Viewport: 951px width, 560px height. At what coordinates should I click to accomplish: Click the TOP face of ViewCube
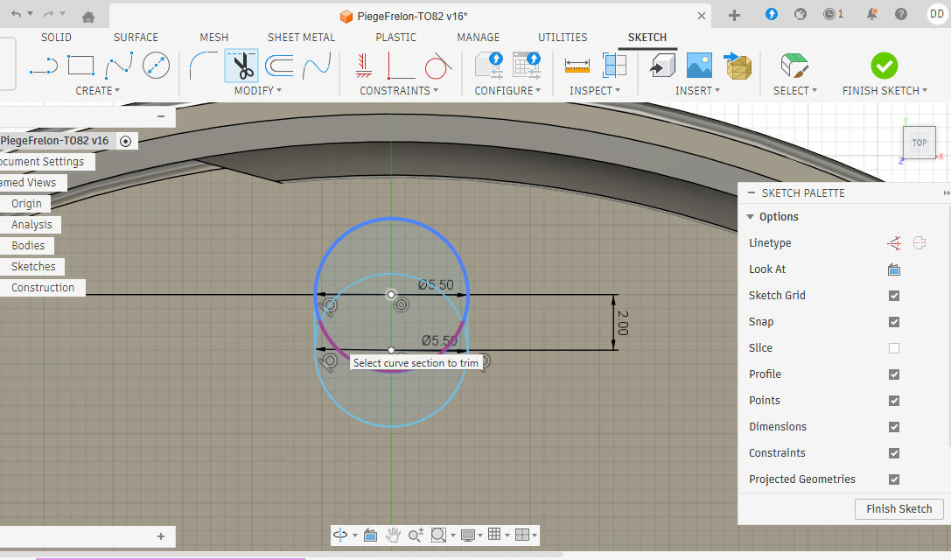click(919, 143)
